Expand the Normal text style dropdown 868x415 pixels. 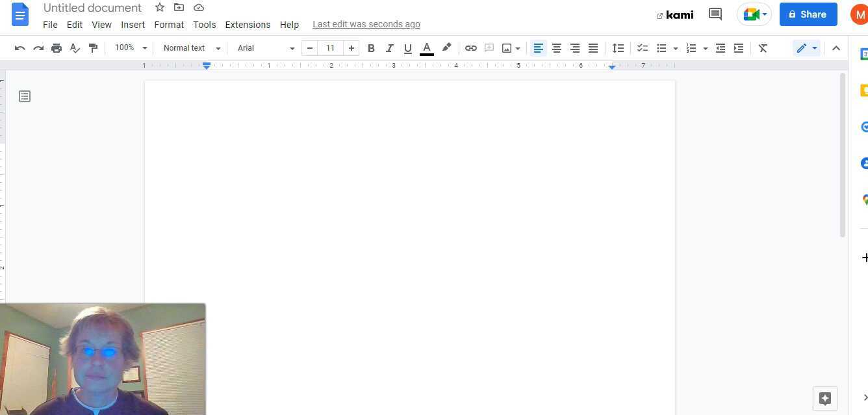point(192,48)
